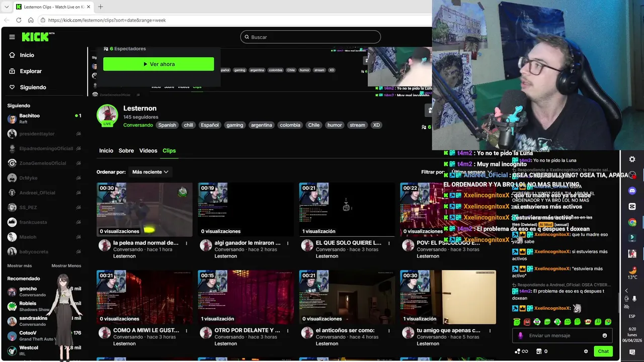Select the Clips channel tab

169,151
